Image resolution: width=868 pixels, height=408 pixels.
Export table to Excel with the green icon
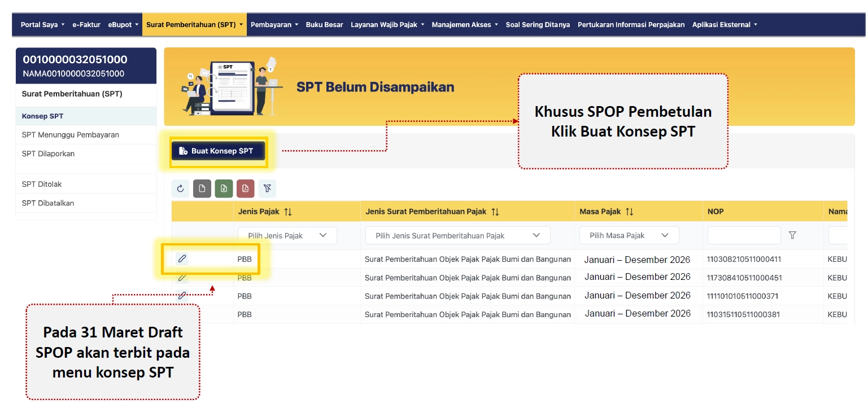pos(224,189)
